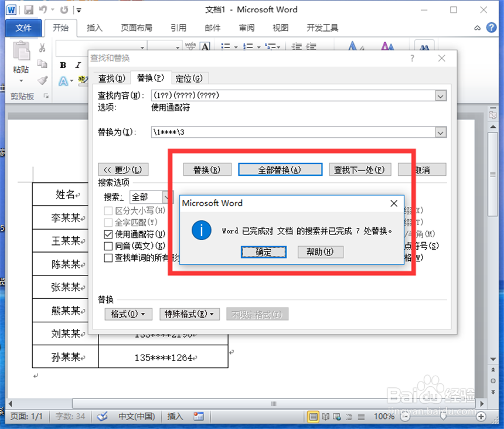The height and width of the screenshot is (429, 504).
Task: Select the Format Painter brush icon
Action: [42, 80]
